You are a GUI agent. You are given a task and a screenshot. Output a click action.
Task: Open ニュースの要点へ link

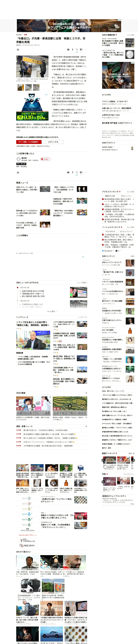(82, 283)
